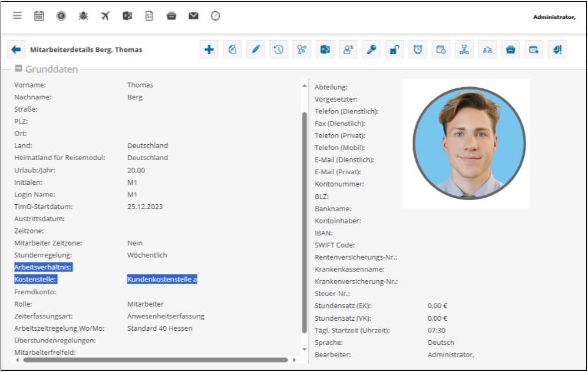Collapse the Grunddaten section
Viewport: 588px width, 372px height.
[x=19, y=68]
